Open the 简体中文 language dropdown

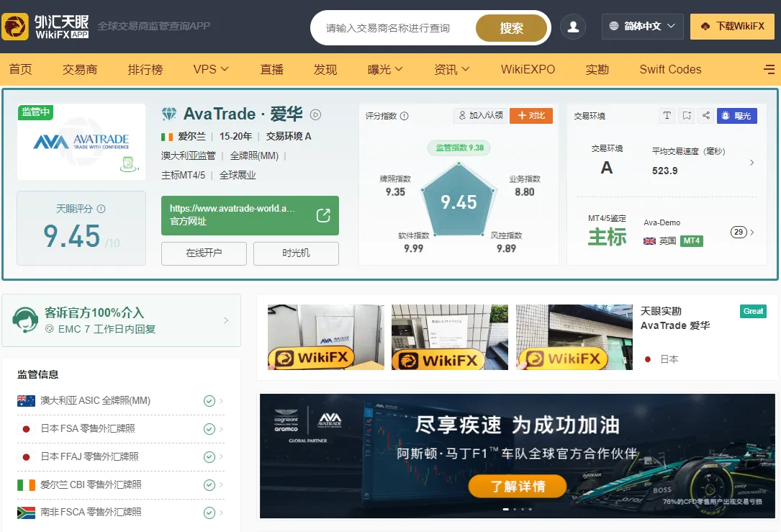[643, 27]
